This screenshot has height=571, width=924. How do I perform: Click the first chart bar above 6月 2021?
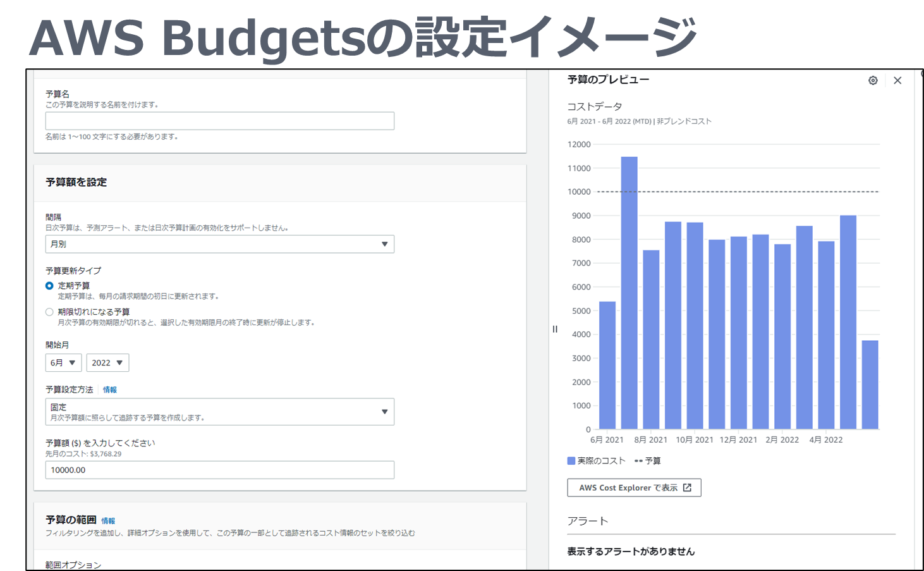tap(607, 365)
